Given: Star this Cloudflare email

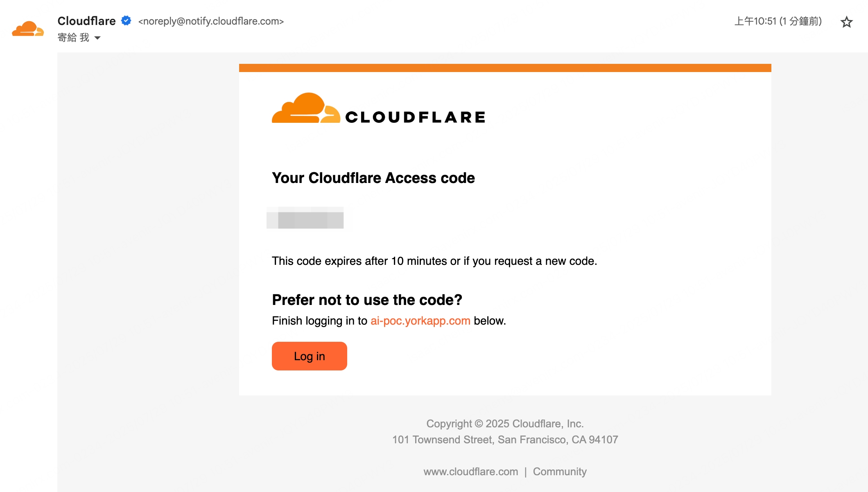Looking at the screenshot, I should (x=846, y=22).
